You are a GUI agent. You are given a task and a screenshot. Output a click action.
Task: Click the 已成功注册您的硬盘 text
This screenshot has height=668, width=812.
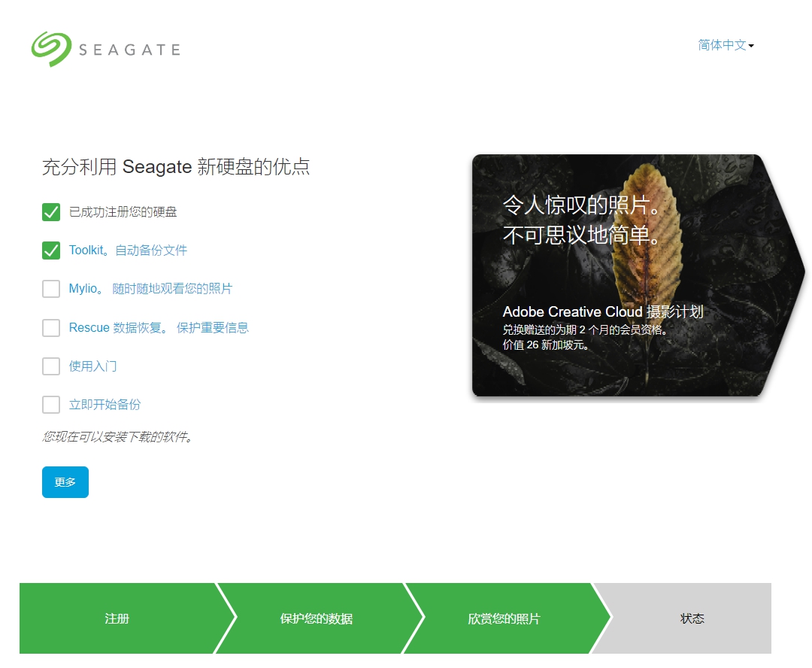tap(123, 212)
